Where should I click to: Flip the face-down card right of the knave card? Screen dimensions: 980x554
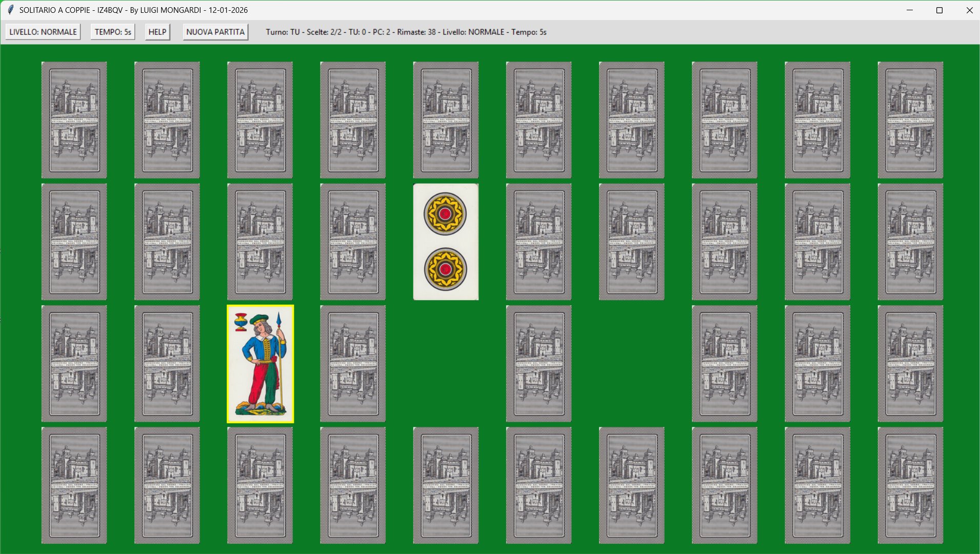click(353, 364)
